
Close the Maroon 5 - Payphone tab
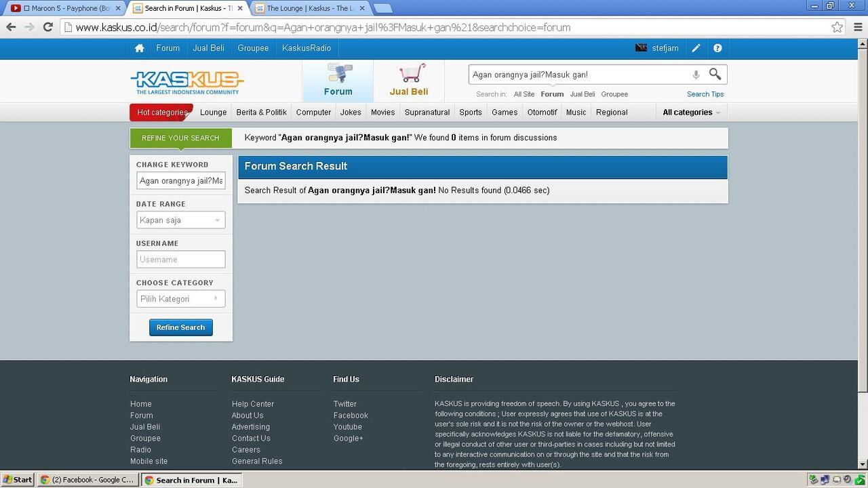click(x=118, y=8)
